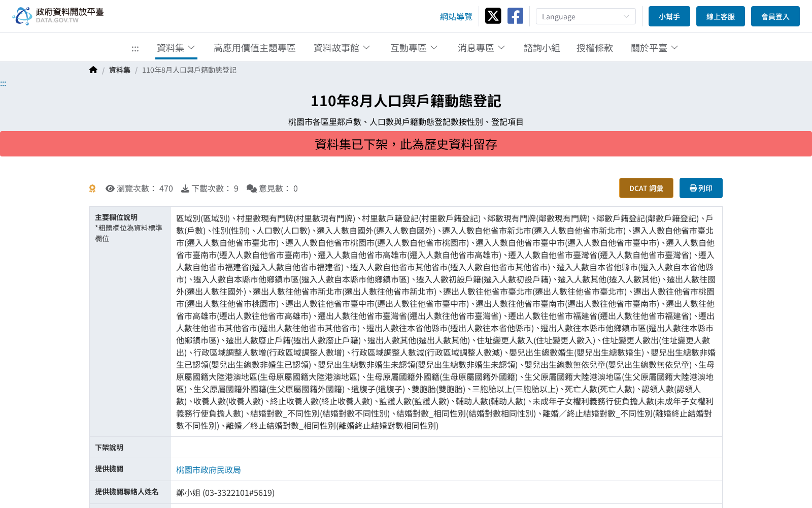
Task: Click the 會員登入 button
Action: 775,16
